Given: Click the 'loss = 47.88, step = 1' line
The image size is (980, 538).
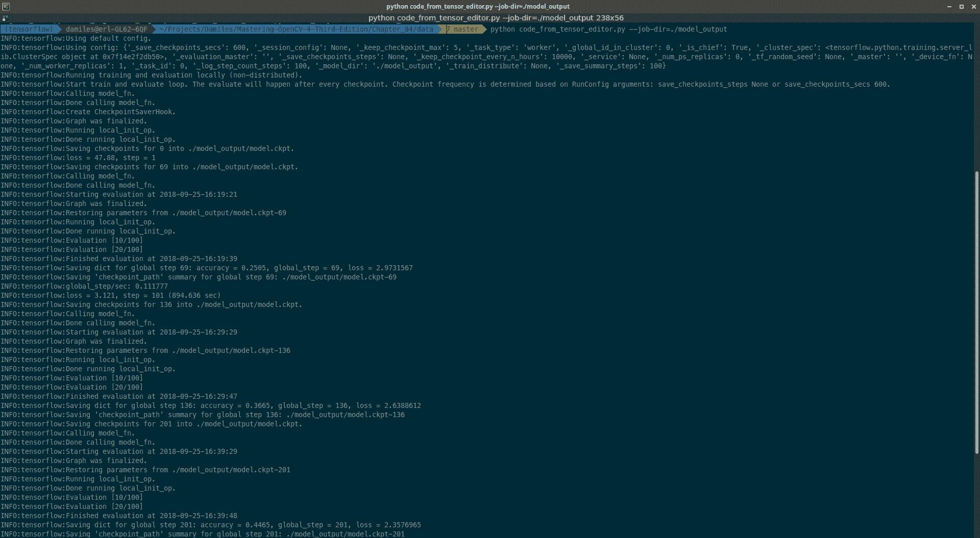Looking at the screenshot, I should [78, 158].
